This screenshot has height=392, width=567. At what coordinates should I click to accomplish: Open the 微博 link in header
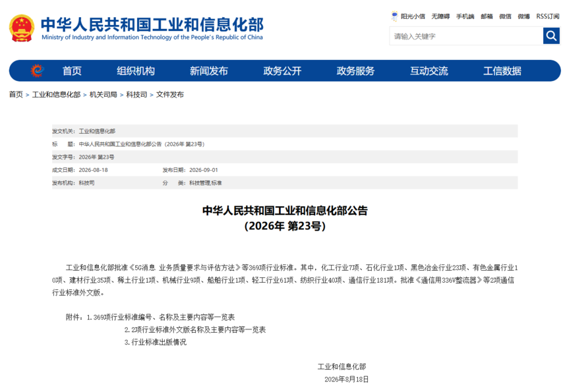click(x=523, y=16)
